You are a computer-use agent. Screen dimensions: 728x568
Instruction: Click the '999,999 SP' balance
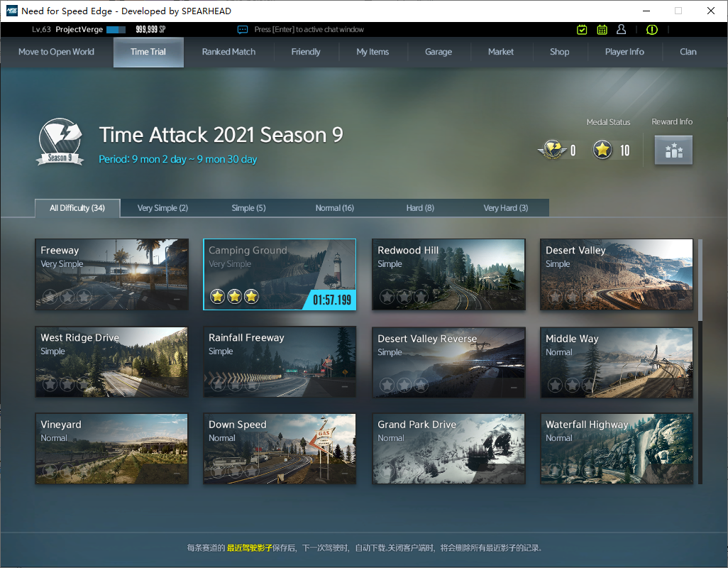(150, 30)
